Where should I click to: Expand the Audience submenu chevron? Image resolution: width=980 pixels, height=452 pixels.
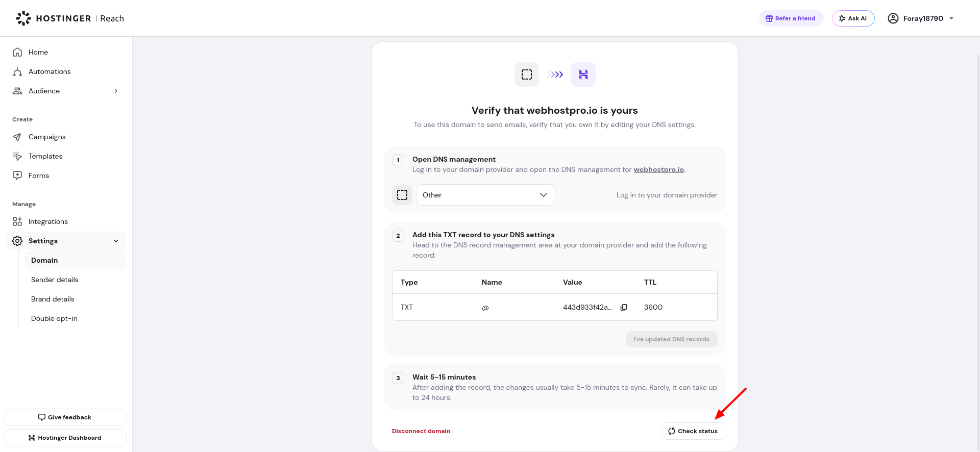tap(116, 91)
